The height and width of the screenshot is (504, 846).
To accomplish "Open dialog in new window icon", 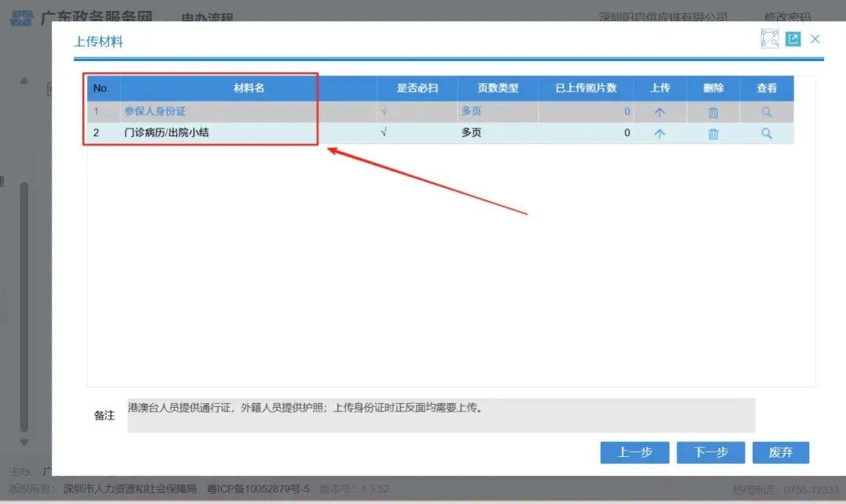I will pyautogui.click(x=793, y=38).
